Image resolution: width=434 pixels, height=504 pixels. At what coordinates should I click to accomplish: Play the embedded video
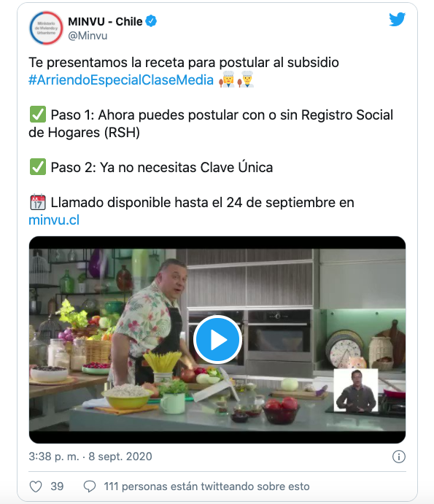click(x=217, y=339)
